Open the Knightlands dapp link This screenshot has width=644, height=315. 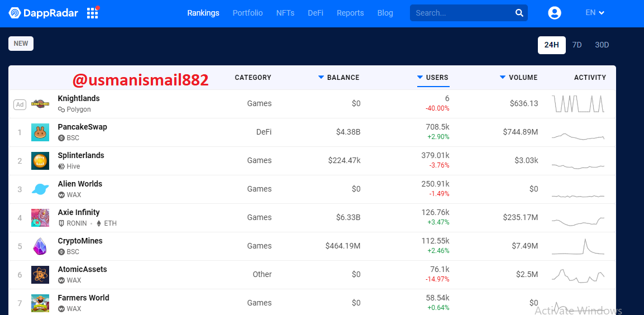pos(79,98)
